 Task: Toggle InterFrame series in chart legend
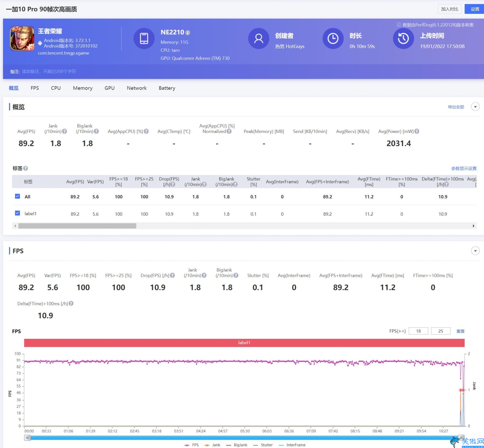(292, 445)
